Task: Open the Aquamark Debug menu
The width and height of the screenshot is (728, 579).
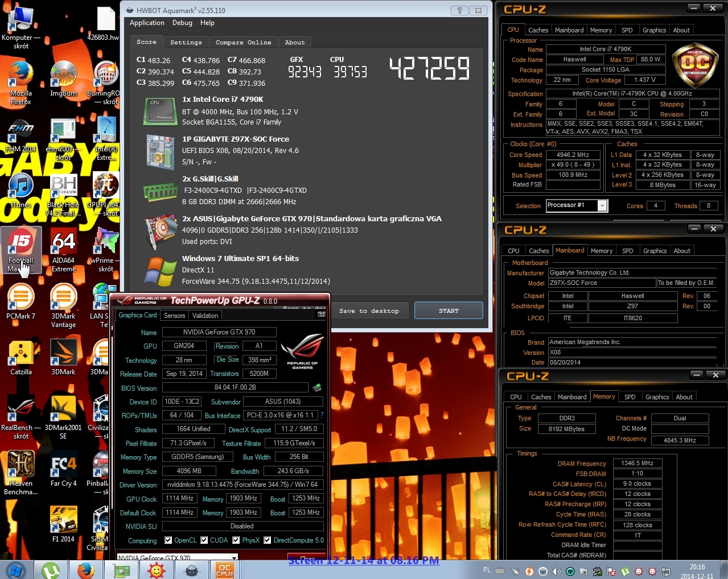Action: tap(182, 23)
